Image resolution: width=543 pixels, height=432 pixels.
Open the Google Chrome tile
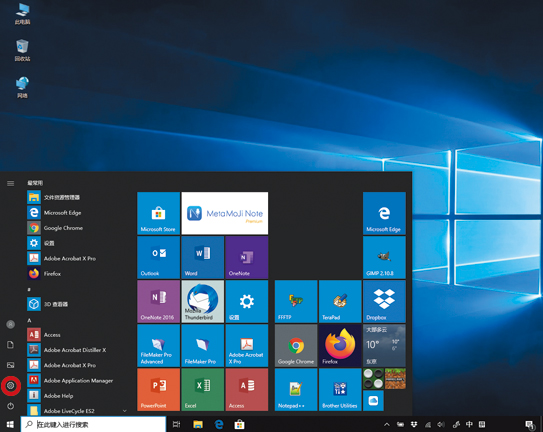[296, 345]
